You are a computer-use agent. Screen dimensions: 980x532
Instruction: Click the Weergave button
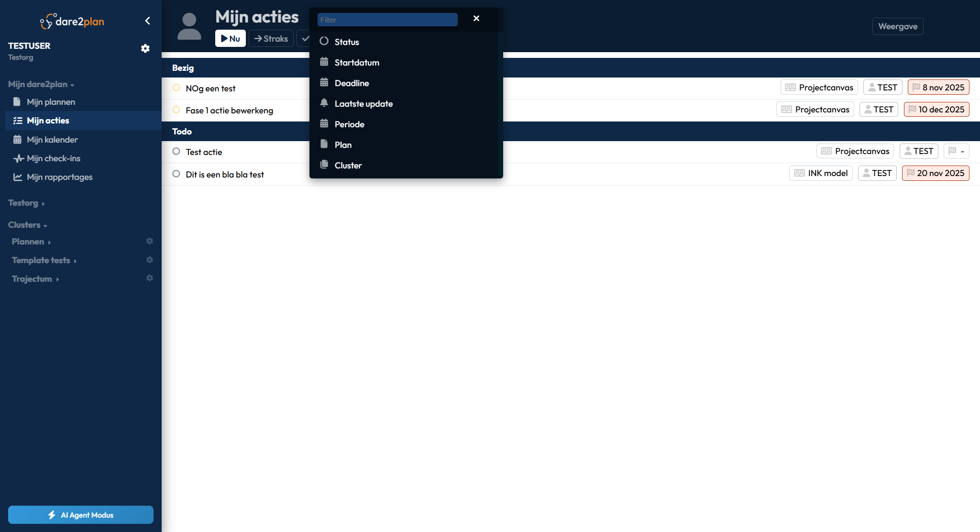[x=897, y=26]
